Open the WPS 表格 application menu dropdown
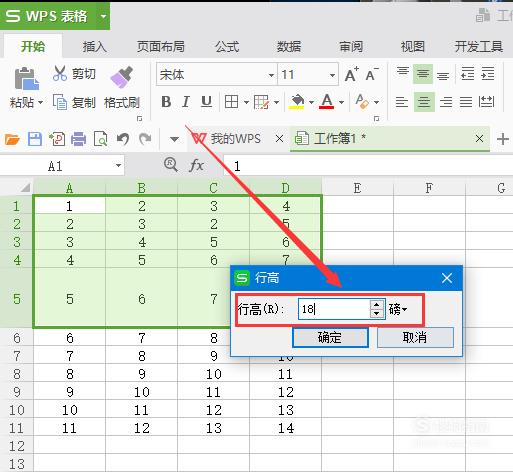 (103, 16)
